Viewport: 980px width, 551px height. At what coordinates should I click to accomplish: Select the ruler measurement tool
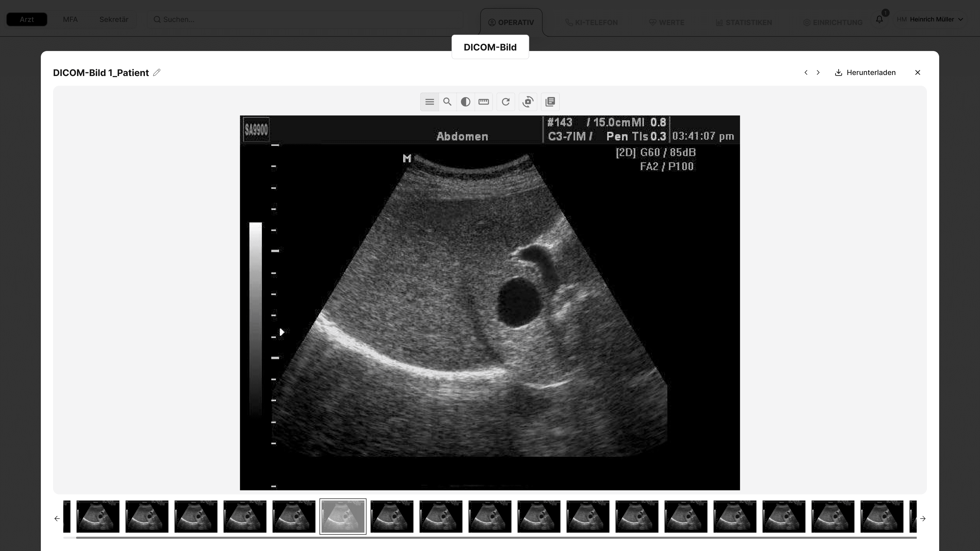(484, 102)
